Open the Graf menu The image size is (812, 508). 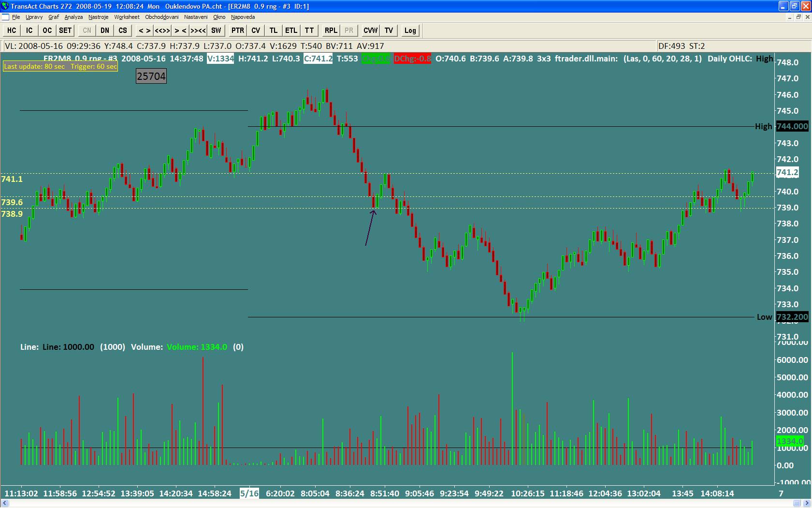point(54,17)
